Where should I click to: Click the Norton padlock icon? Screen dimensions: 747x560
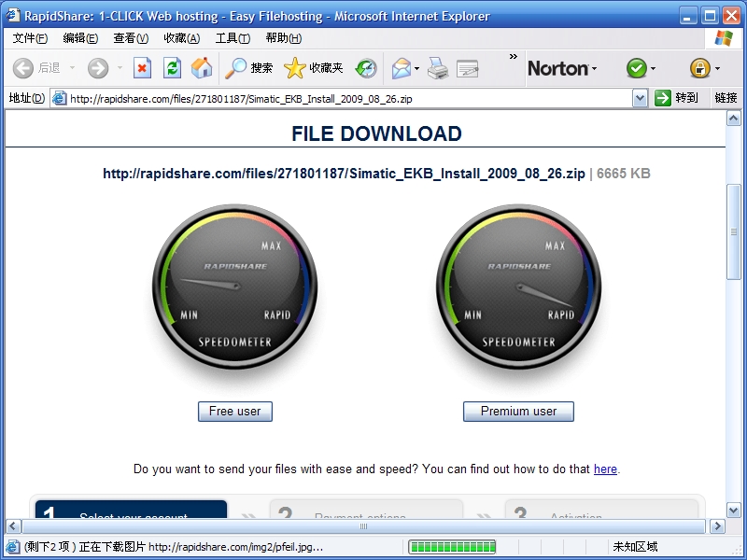[699, 68]
